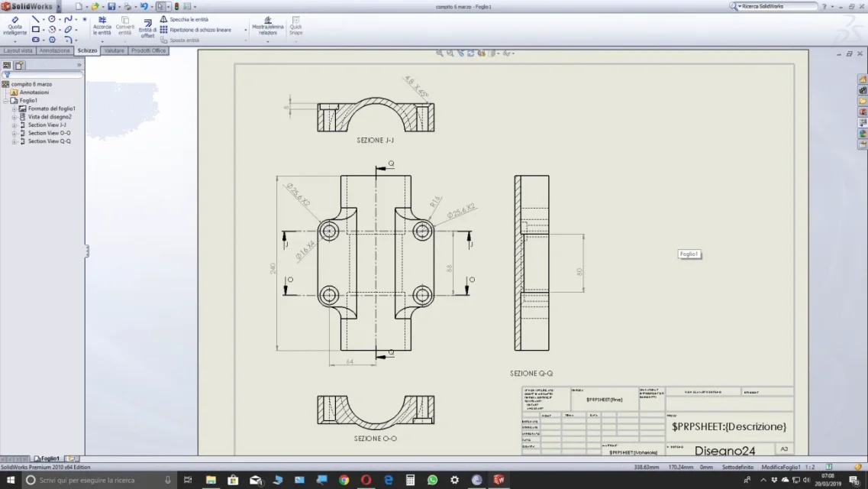Open the PropertyManager tab icon
This screenshot has width=868, height=489.
pos(19,66)
